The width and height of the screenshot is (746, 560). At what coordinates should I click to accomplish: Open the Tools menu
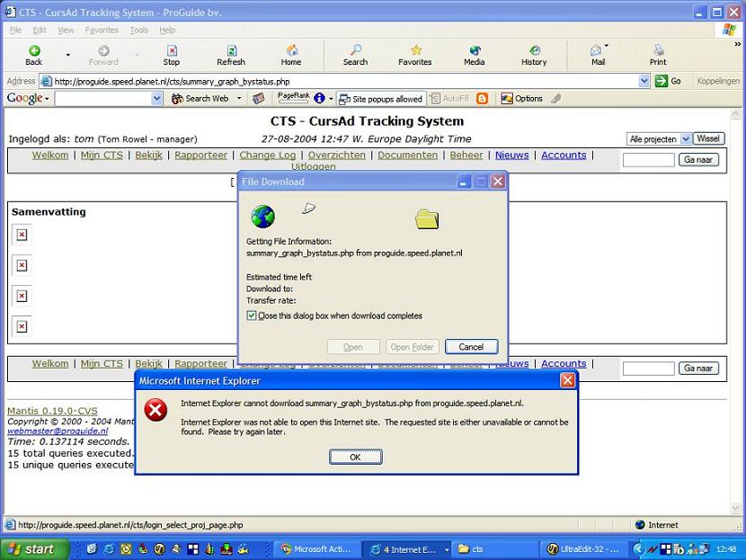(138, 30)
